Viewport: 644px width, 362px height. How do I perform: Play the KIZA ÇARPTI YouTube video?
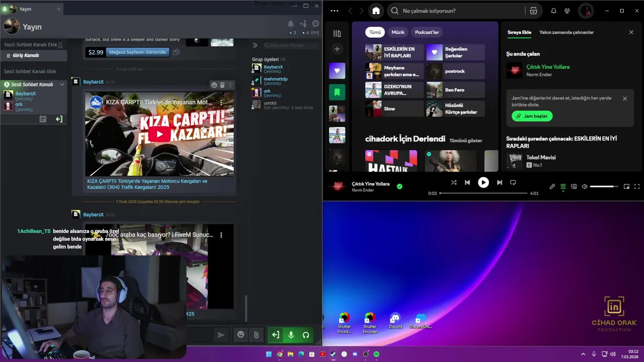159,134
